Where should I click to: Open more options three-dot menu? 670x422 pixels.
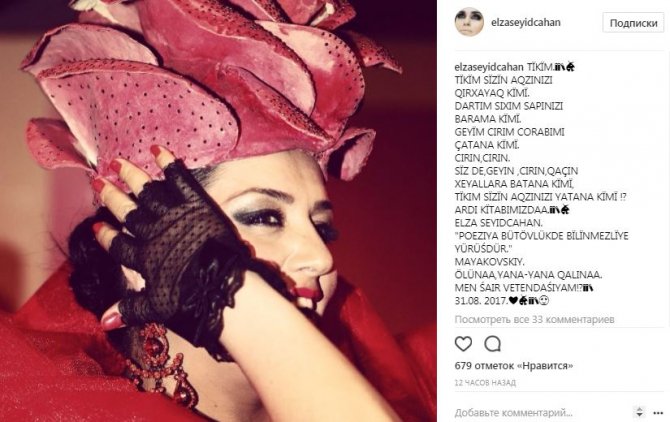point(658,413)
